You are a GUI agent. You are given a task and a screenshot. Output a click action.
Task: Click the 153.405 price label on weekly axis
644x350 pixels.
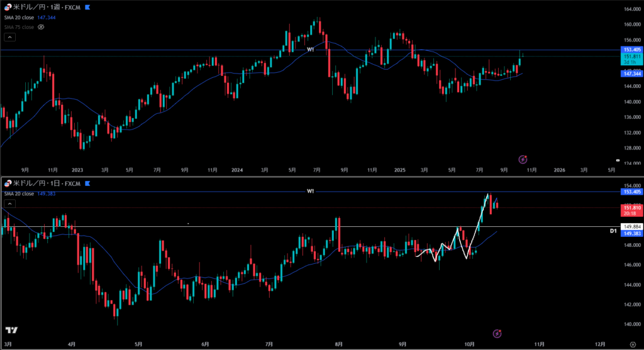point(631,50)
